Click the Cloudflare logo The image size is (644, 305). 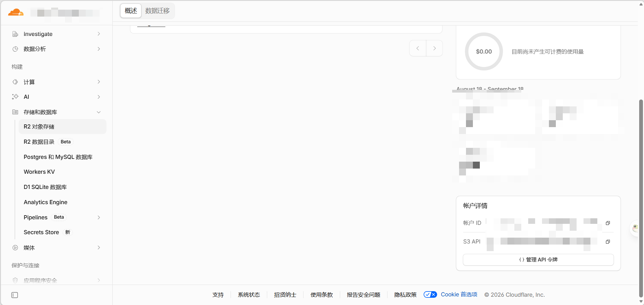click(x=16, y=13)
